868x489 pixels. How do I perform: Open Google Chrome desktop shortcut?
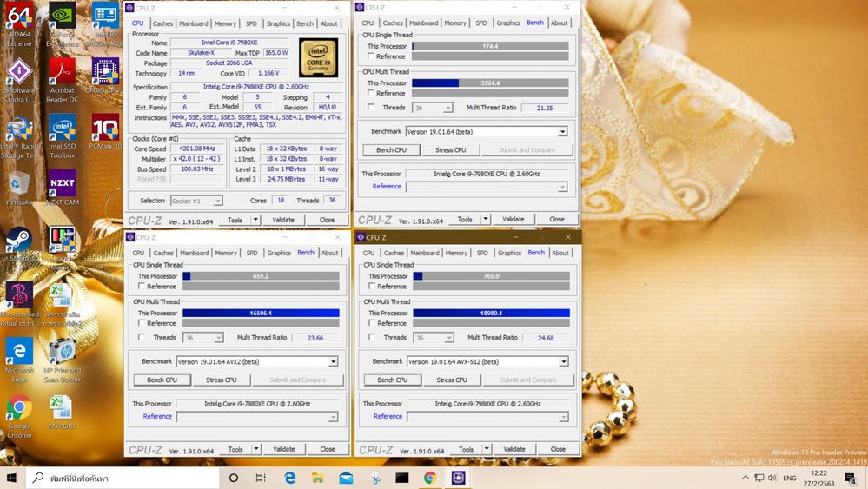[x=19, y=417]
